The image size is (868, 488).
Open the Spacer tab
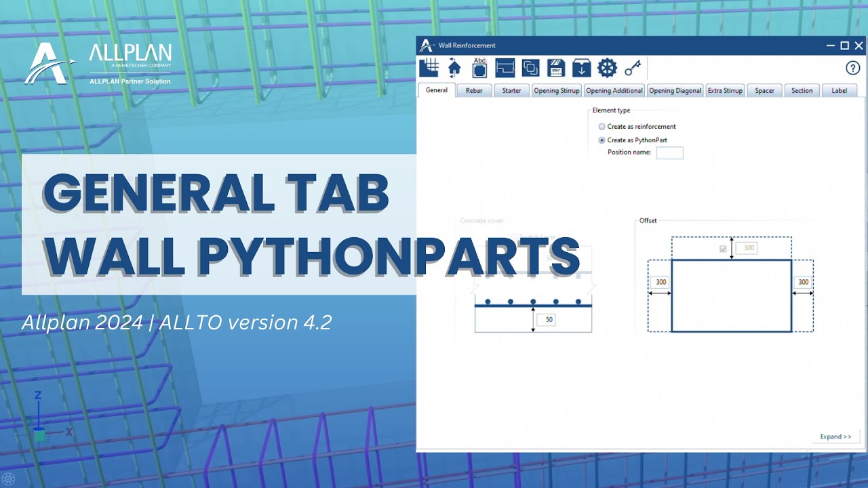click(x=764, y=91)
